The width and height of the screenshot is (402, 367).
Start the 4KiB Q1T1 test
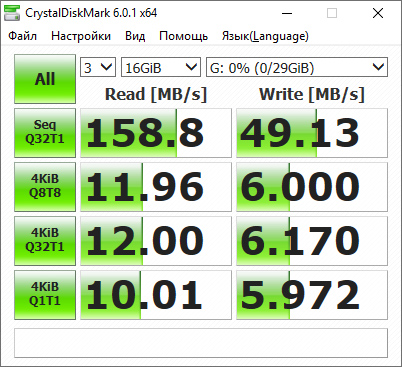[x=45, y=295]
